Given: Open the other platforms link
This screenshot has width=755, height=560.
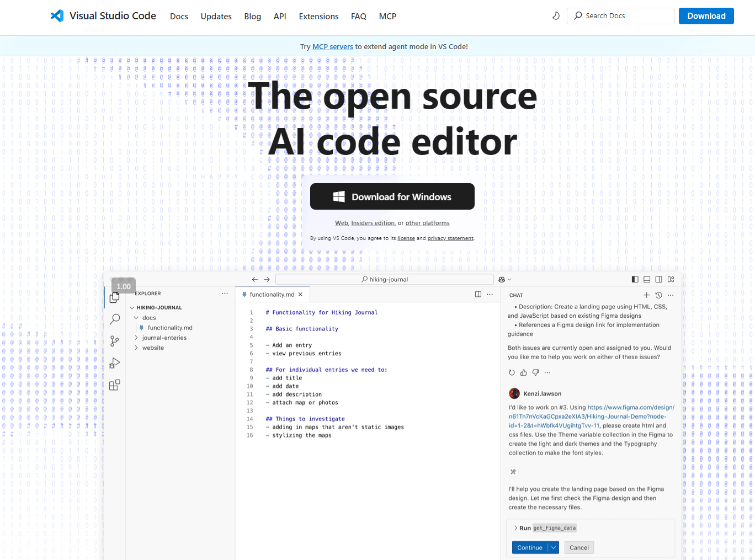Looking at the screenshot, I should (428, 223).
